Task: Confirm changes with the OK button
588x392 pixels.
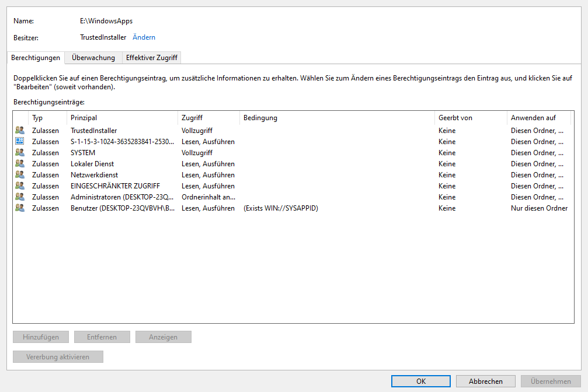Action: pos(420,381)
